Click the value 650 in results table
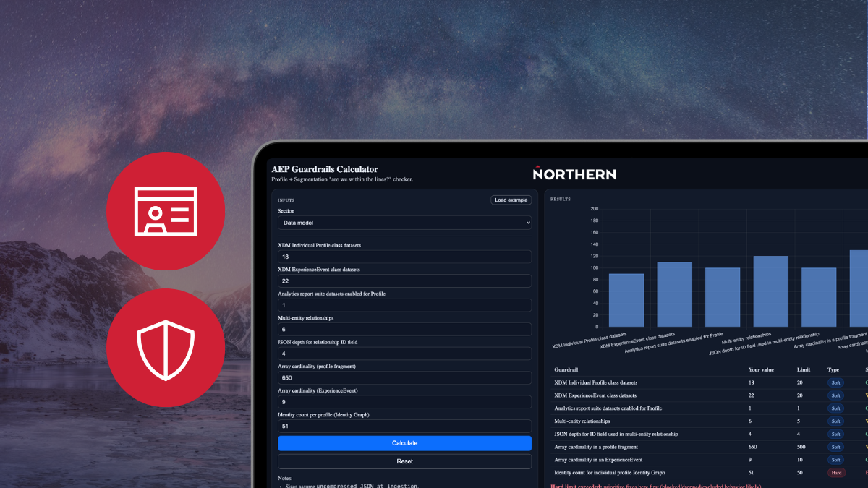868x488 pixels. coord(753,447)
